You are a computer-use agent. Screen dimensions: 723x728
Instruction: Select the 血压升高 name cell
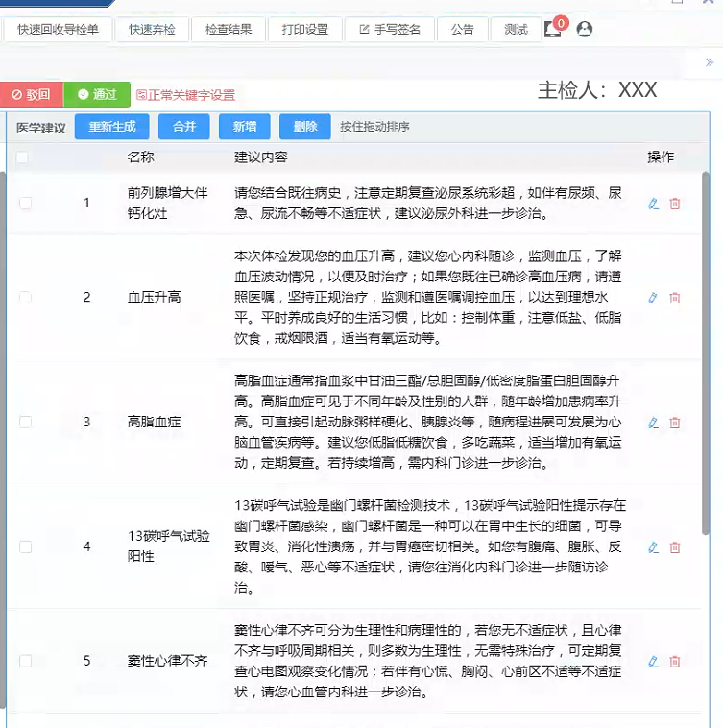click(x=154, y=297)
